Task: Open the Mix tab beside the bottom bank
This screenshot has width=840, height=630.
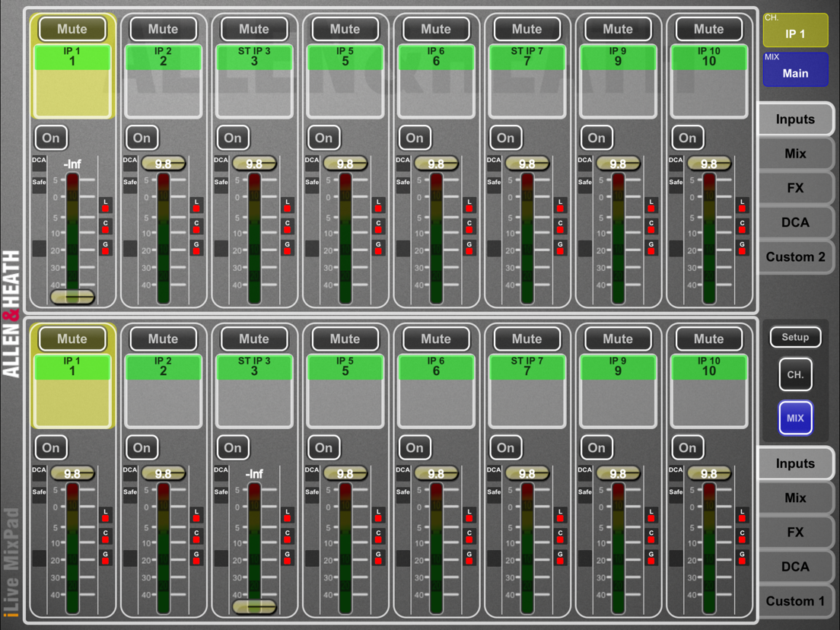Action: click(x=796, y=498)
